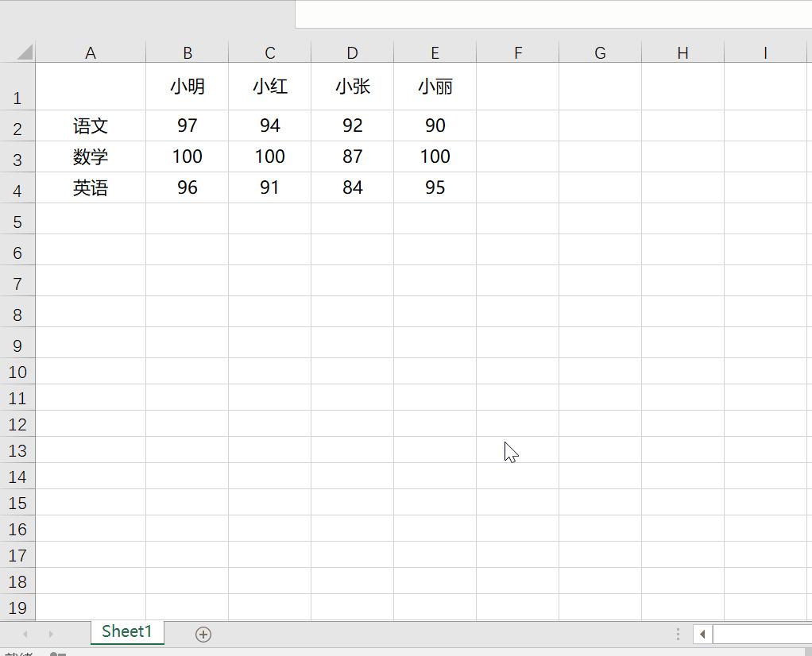The width and height of the screenshot is (812, 656).
Task: Click the next sheet navigation arrow
Action: tap(50, 634)
